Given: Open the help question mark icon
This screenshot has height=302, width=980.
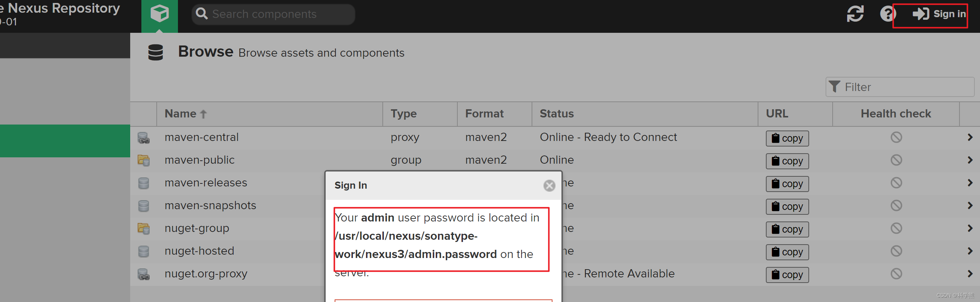Looking at the screenshot, I should coord(887,14).
